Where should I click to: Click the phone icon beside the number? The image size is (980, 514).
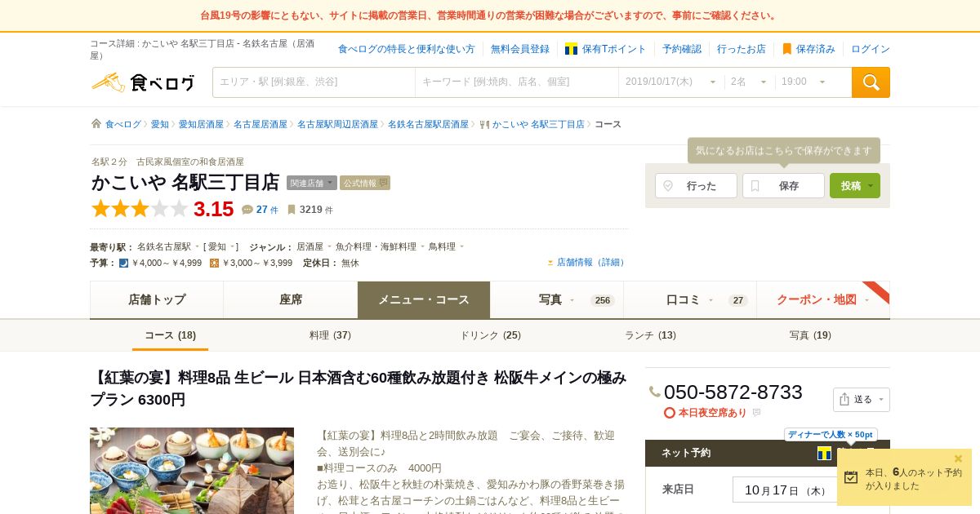click(x=655, y=392)
